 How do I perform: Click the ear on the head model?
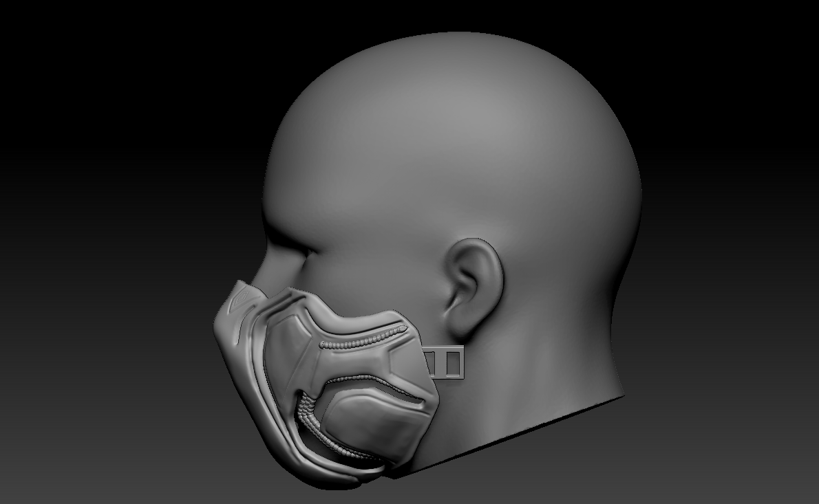(x=474, y=288)
